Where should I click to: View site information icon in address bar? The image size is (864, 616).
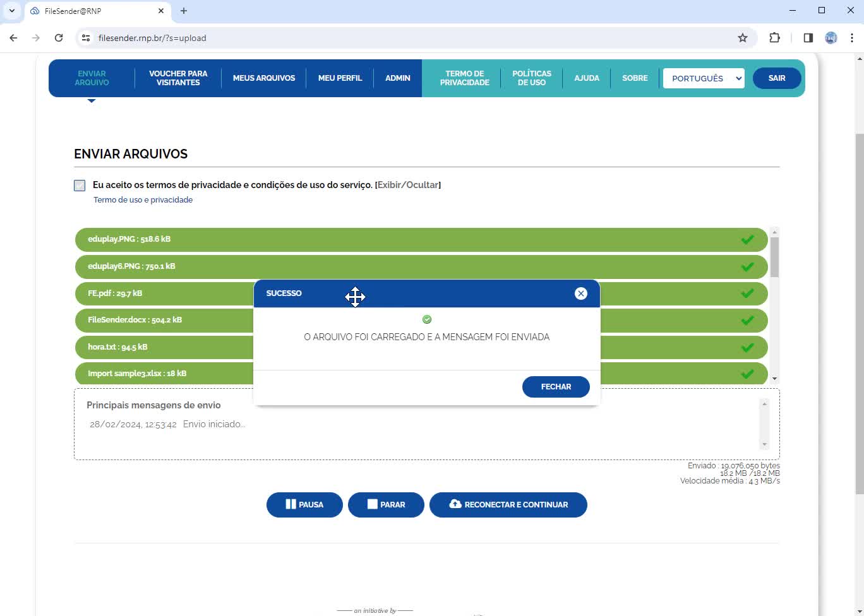click(x=86, y=38)
